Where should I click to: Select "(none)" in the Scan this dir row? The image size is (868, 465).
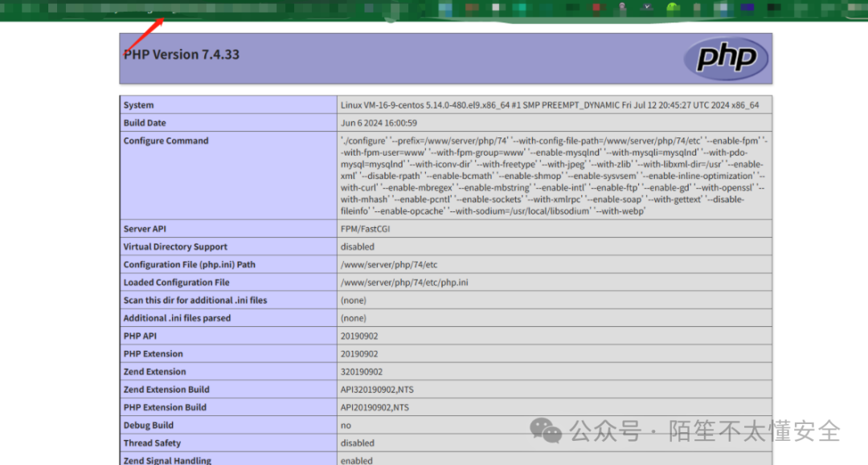tap(353, 300)
